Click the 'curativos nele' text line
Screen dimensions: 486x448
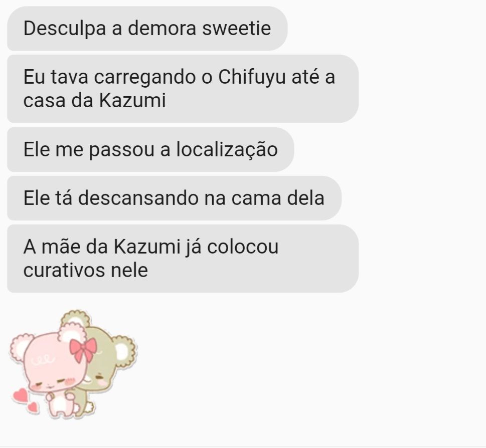coord(86,270)
